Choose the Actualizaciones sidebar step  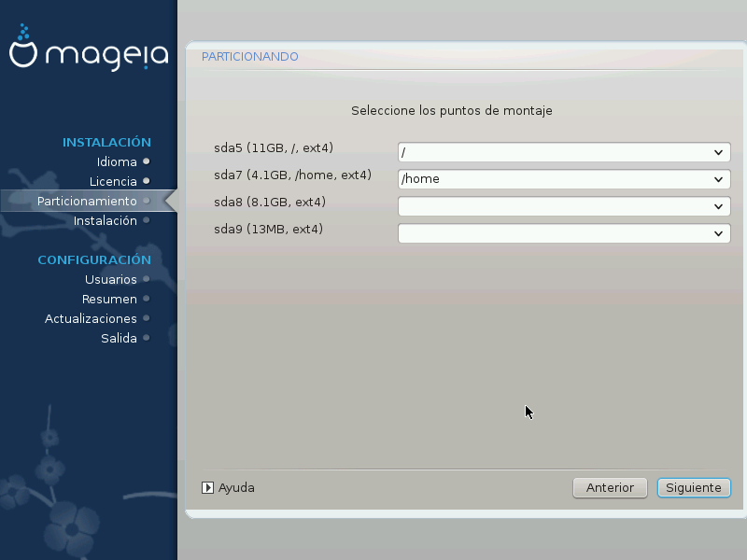[91, 318]
